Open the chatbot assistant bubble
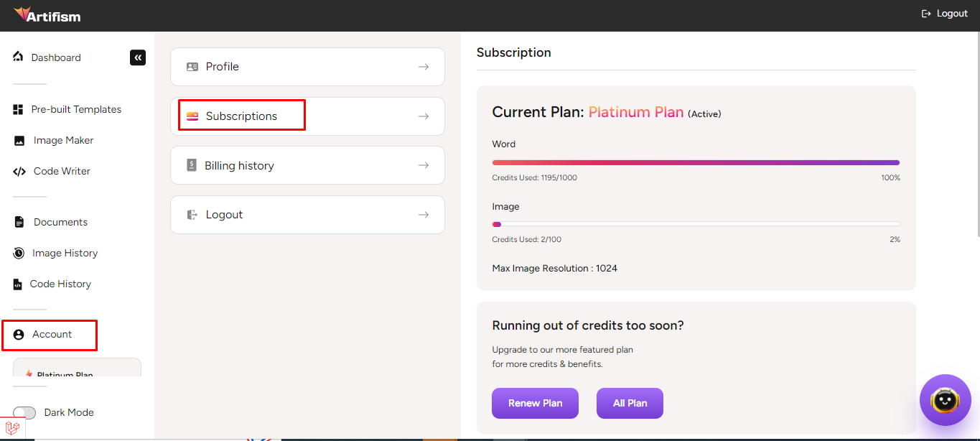This screenshot has width=980, height=441. pyautogui.click(x=945, y=400)
